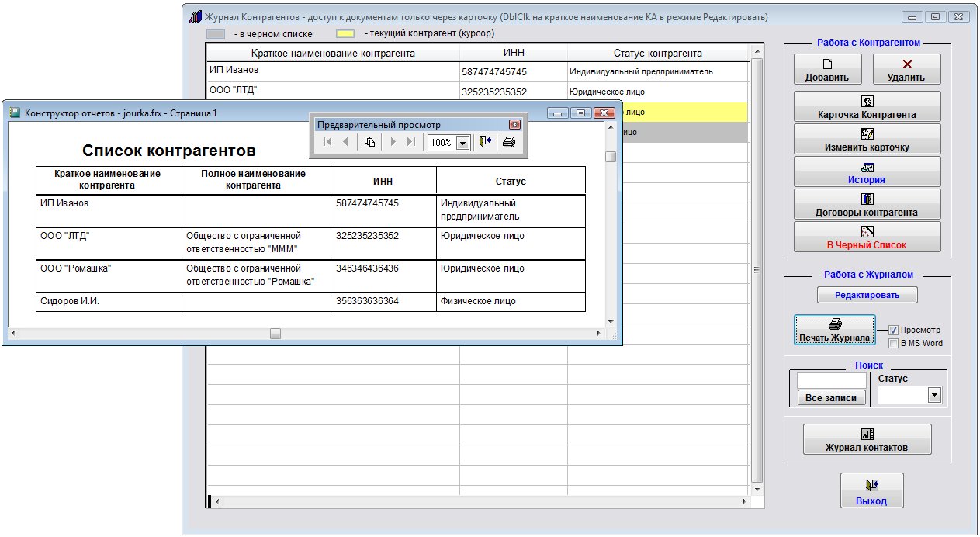Click the report preview horizontal scrollbar thumb
Viewport: 980px width, 537px height.
coord(275,334)
